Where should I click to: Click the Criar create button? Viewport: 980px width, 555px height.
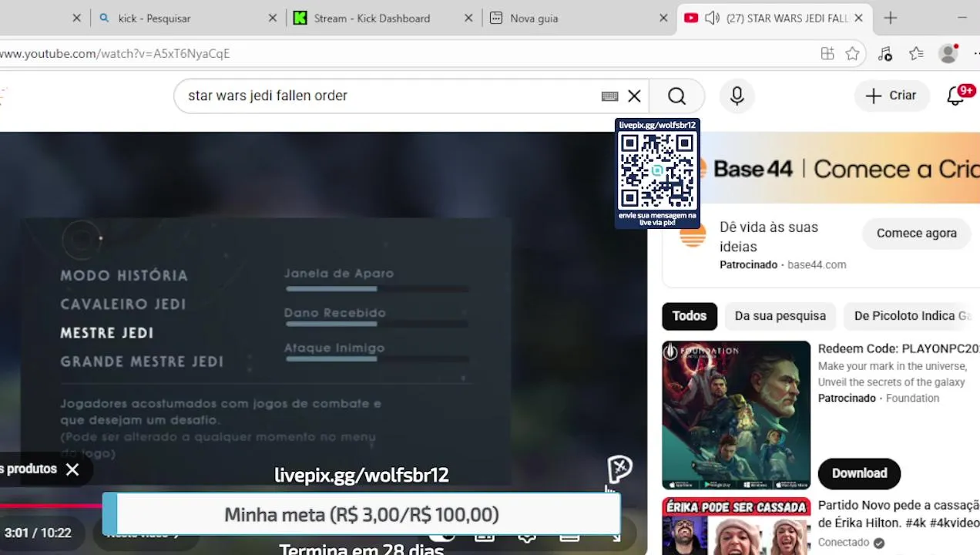[x=891, y=96]
